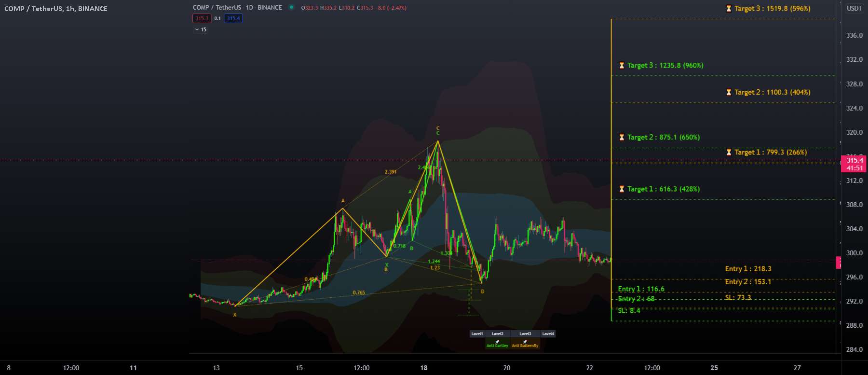Screen dimensions: 868x375
Task: Click the SL: 8.4 green label
Action: click(x=629, y=310)
